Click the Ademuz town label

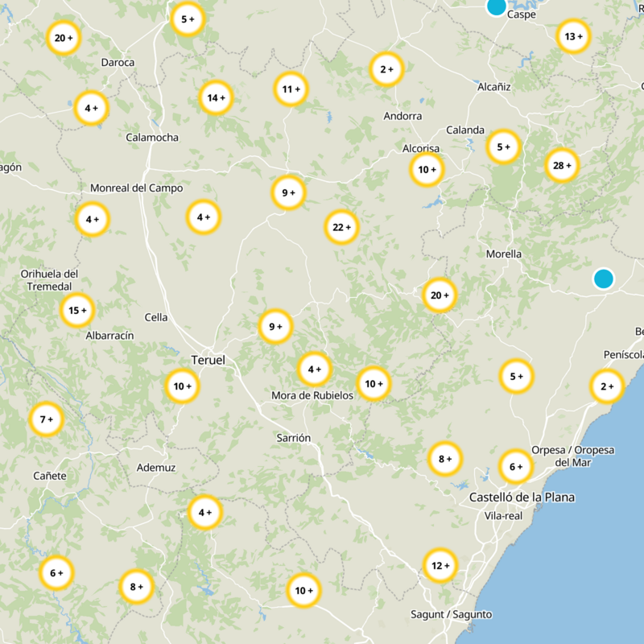click(x=156, y=468)
